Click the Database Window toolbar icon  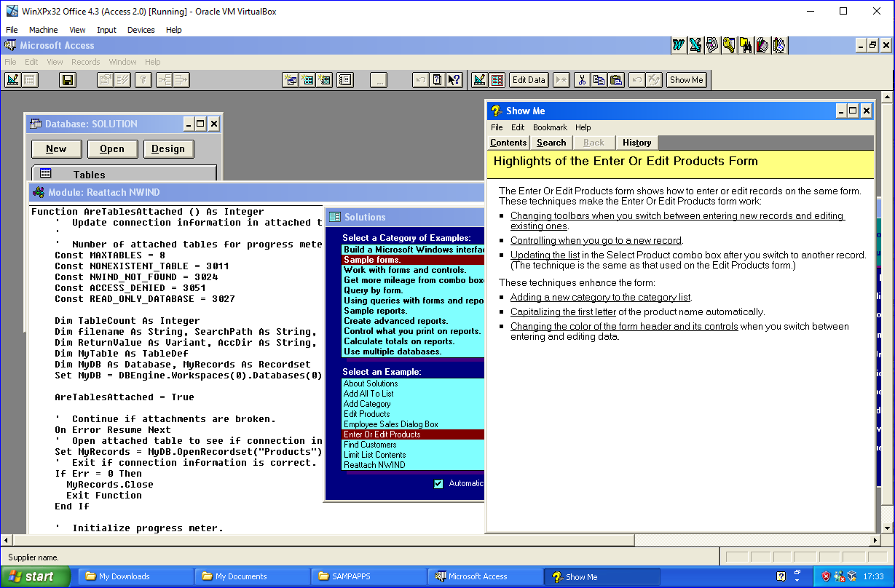tap(345, 80)
